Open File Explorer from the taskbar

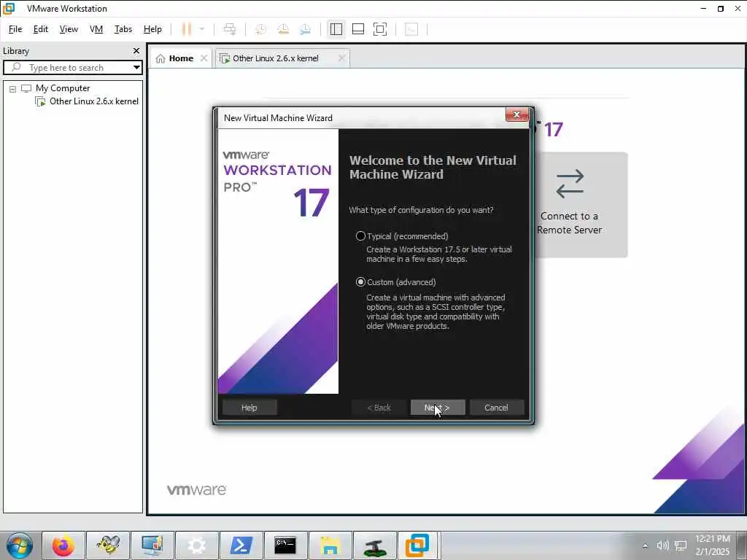(x=330, y=545)
